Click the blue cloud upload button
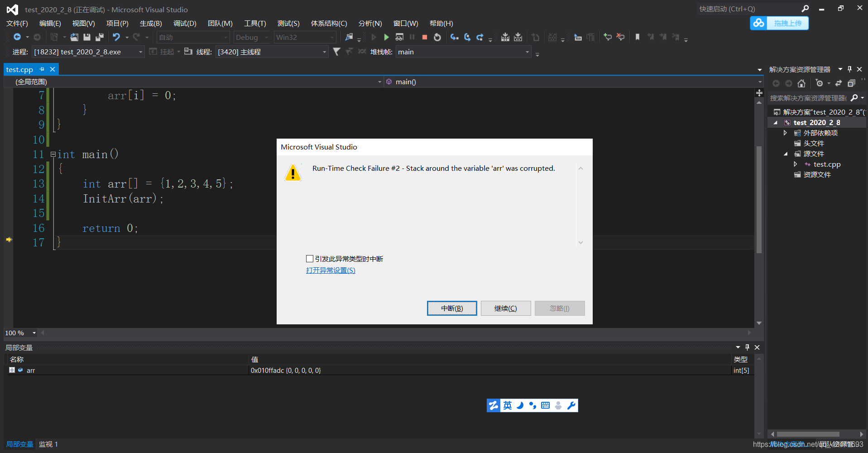 pyautogui.click(x=779, y=23)
